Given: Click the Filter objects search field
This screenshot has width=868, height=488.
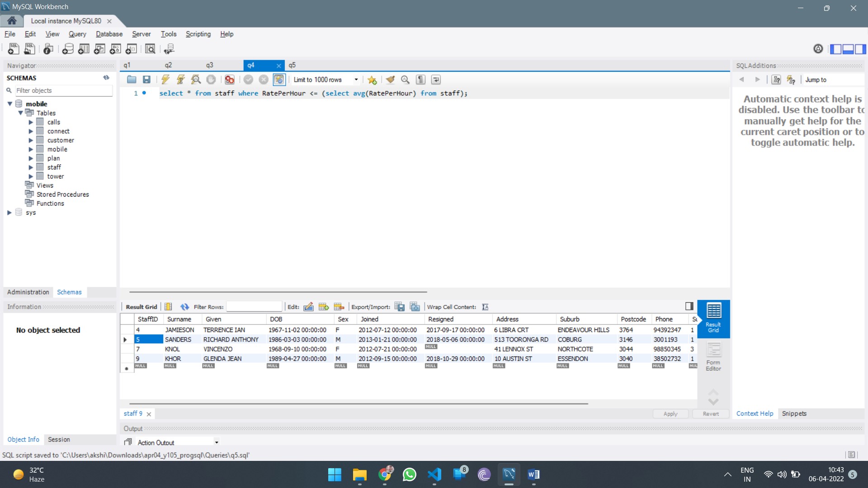Looking at the screenshot, I should (x=63, y=90).
